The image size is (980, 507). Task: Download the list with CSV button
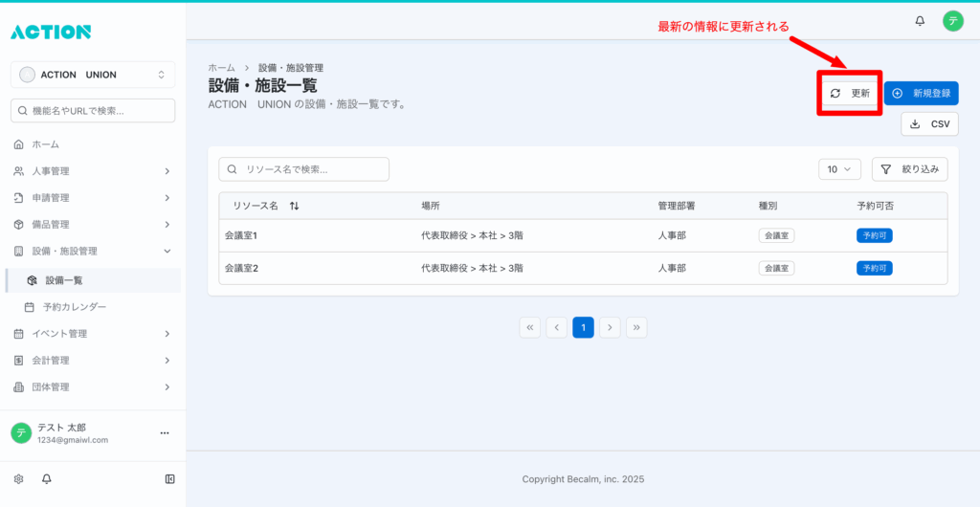[929, 124]
